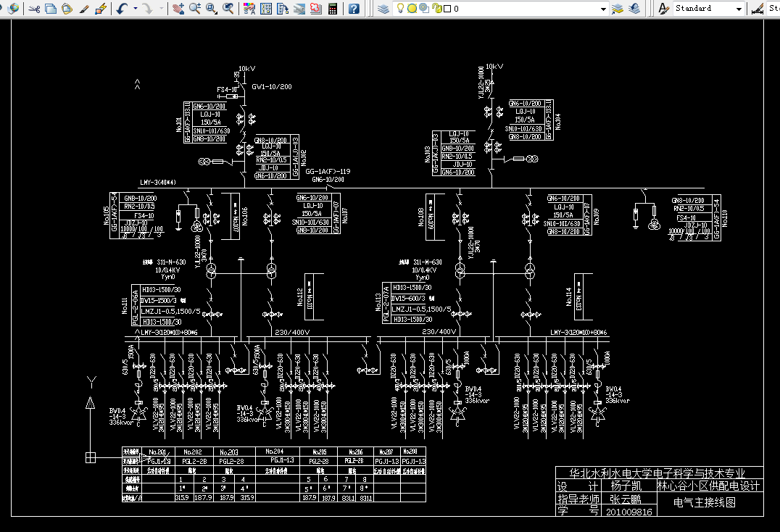780x532 pixels.
Task: Open the Help question mark icon
Action: (354, 9)
